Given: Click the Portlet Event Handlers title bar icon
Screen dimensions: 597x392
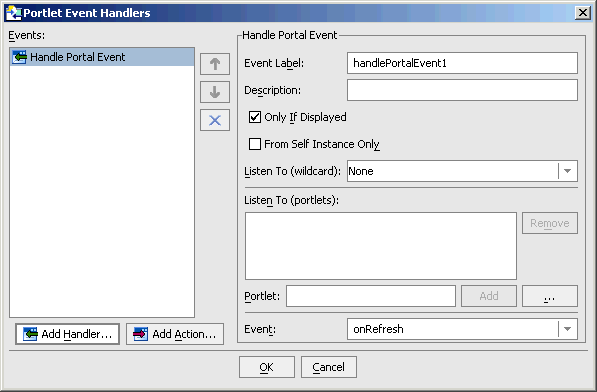Looking at the screenshot, I should pyautogui.click(x=14, y=13).
